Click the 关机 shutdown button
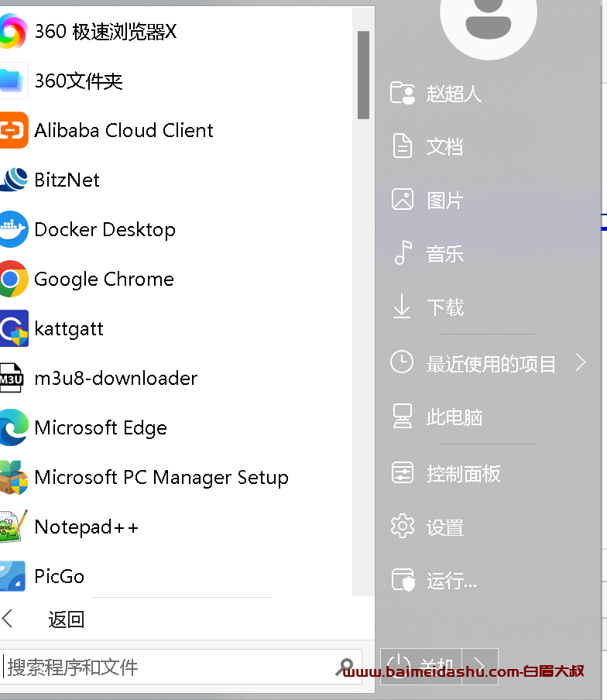The height and width of the screenshot is (700, 607). (421, 666)
